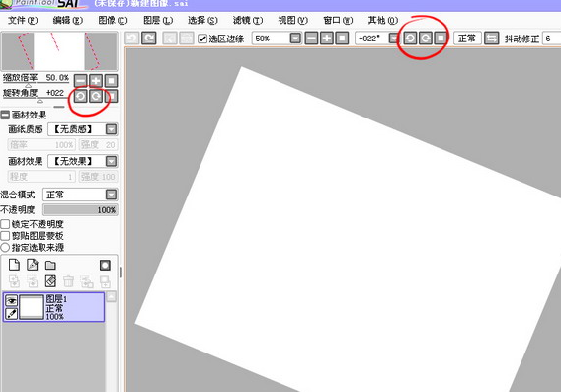Create a new layer folder
This screenshot has width=561, height=392.
pyautogui.click(x=50, y=265)
